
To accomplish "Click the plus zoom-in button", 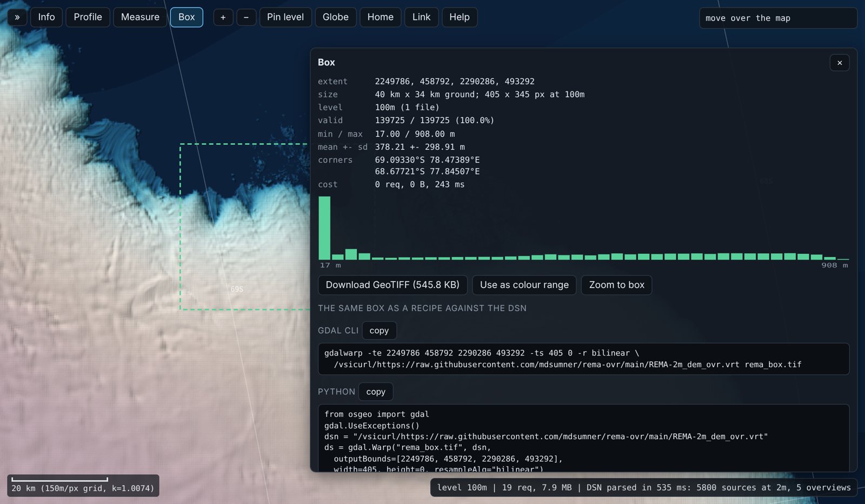I will click(223, 17).
